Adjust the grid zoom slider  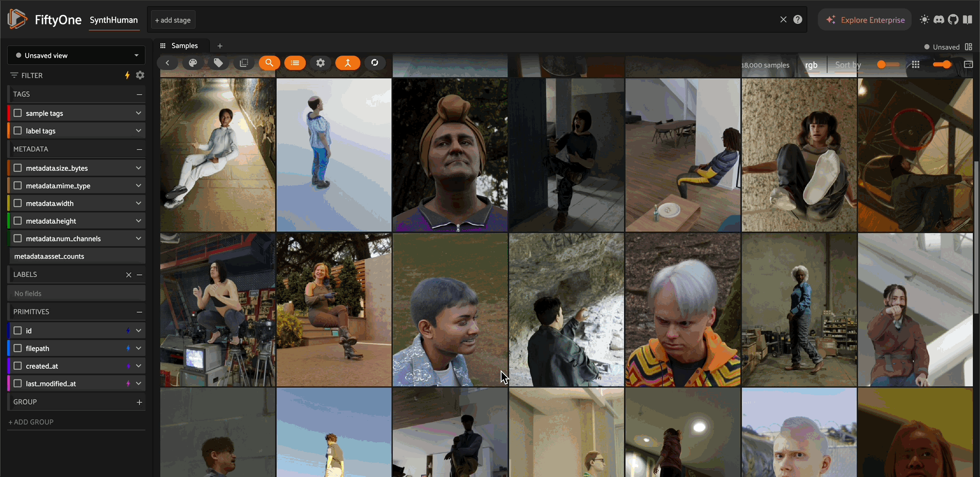[x=888, y=64]
